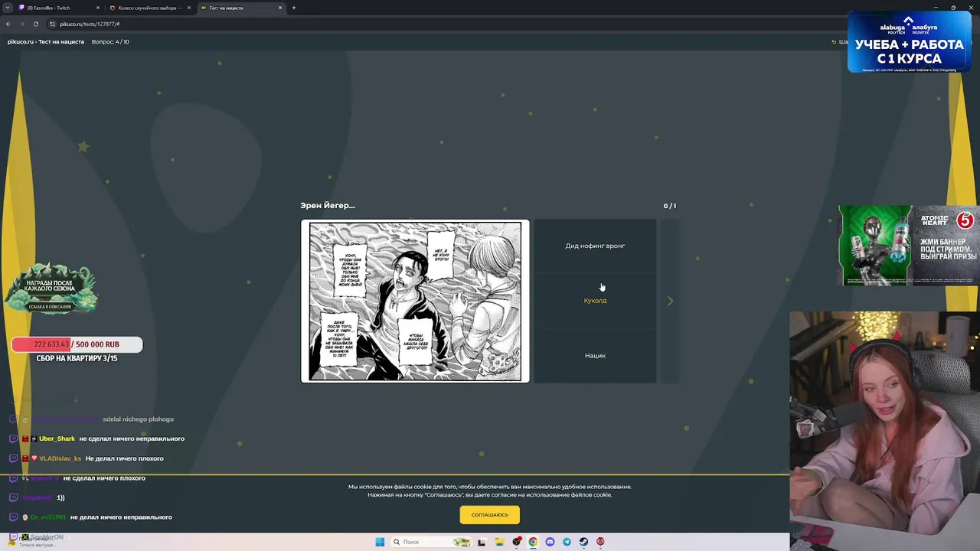The image size is (980, 551).
Task: Click the Uber_Shark chat username
Action: click(57, 439)
